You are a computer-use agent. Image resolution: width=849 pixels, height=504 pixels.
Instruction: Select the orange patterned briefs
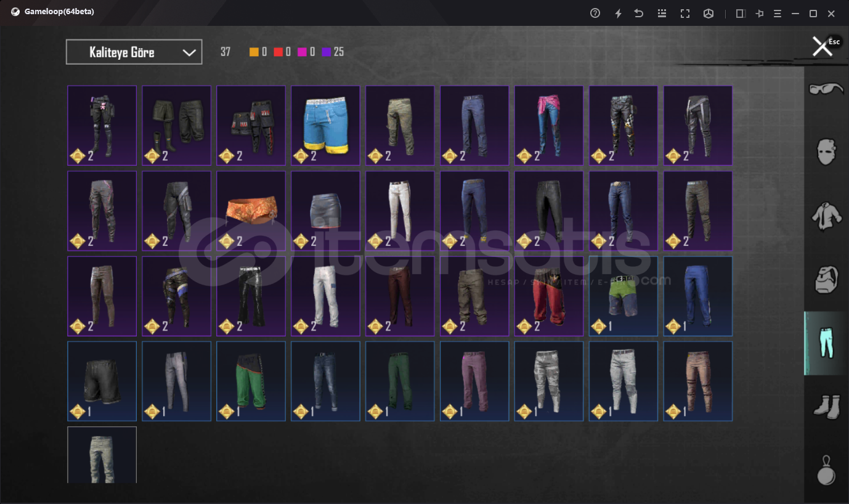(x=251, y=211)
